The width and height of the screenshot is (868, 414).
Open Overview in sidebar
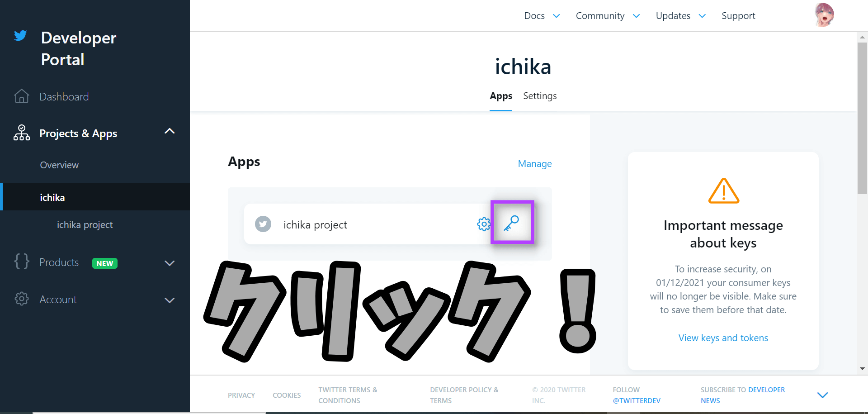pos(59,165)
